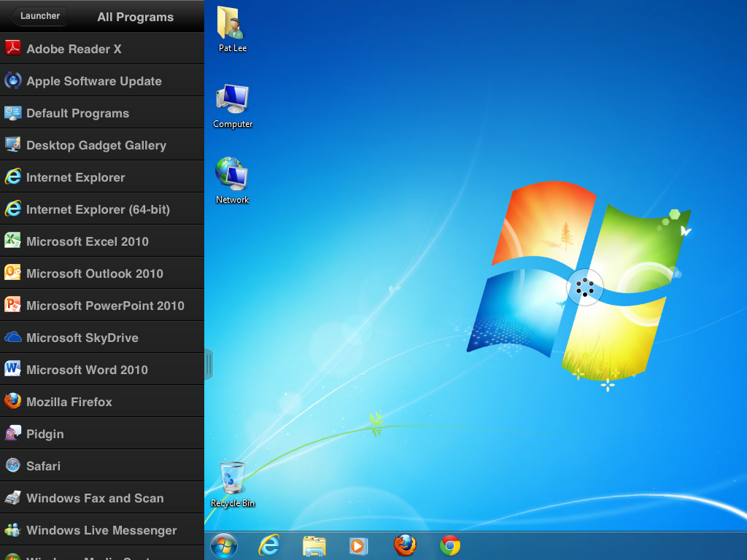The width and height of the screenshot is (747, 560).
Task: Click the Launcher back button
Action: click(39, 16)
